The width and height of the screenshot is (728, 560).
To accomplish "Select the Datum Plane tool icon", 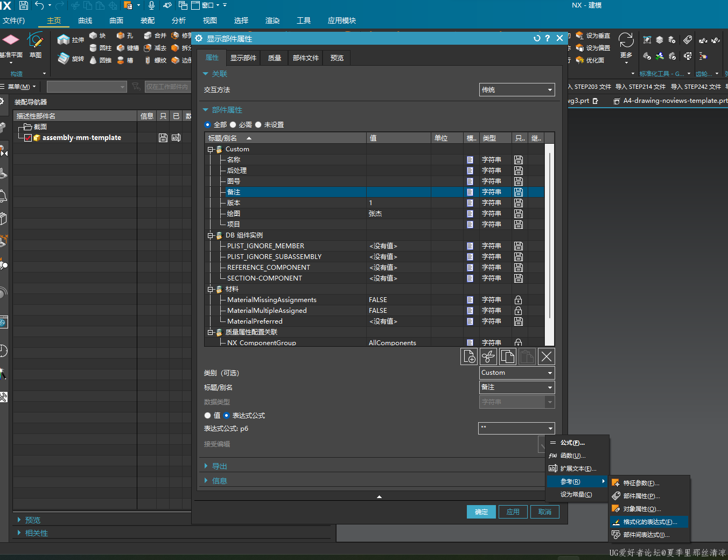I will point(10,41).
